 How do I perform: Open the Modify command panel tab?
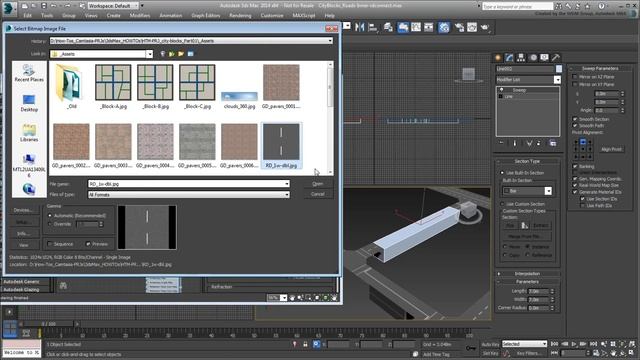point(509,58)
